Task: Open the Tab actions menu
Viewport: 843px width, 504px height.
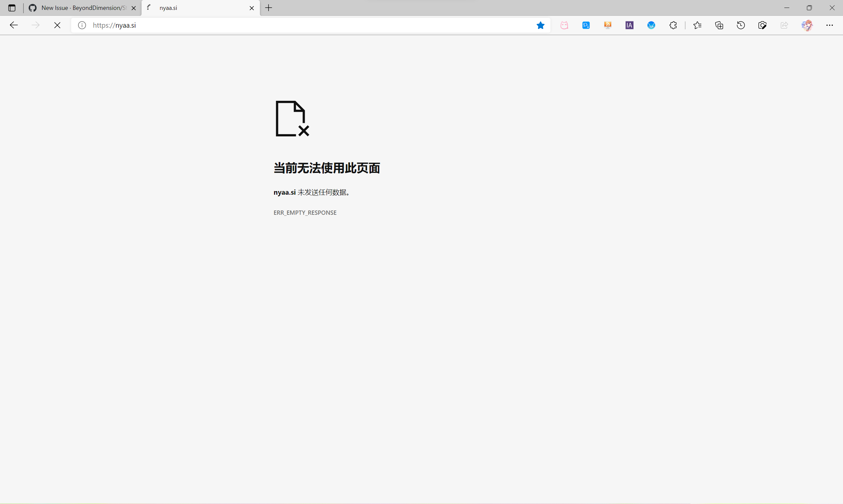Action: coord(12,8)
